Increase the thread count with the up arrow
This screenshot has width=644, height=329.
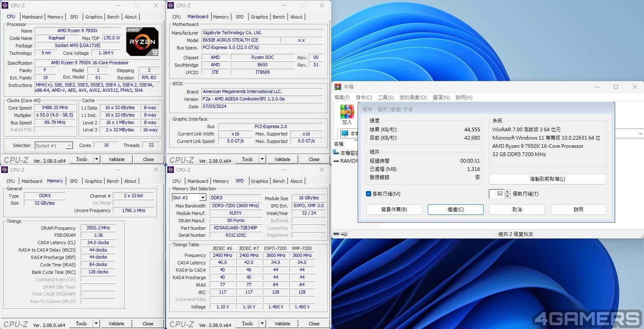coord(508,192)
